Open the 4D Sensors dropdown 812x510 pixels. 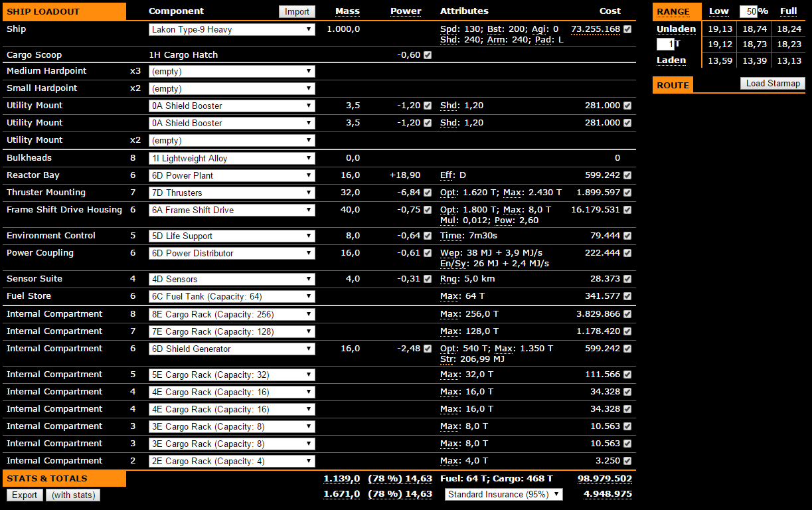coord(232,279)
